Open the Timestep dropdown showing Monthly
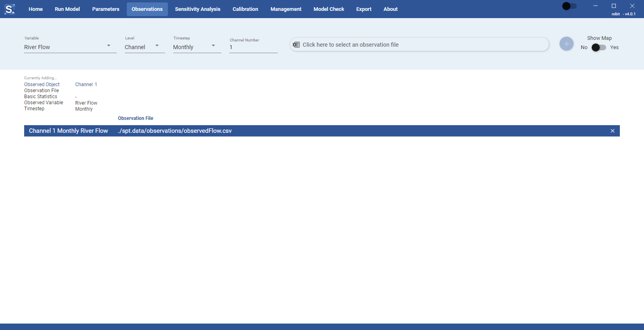Image resolution: width=644 pixels, height=330 pixels. pyautogui.click(x=197, y=47)
